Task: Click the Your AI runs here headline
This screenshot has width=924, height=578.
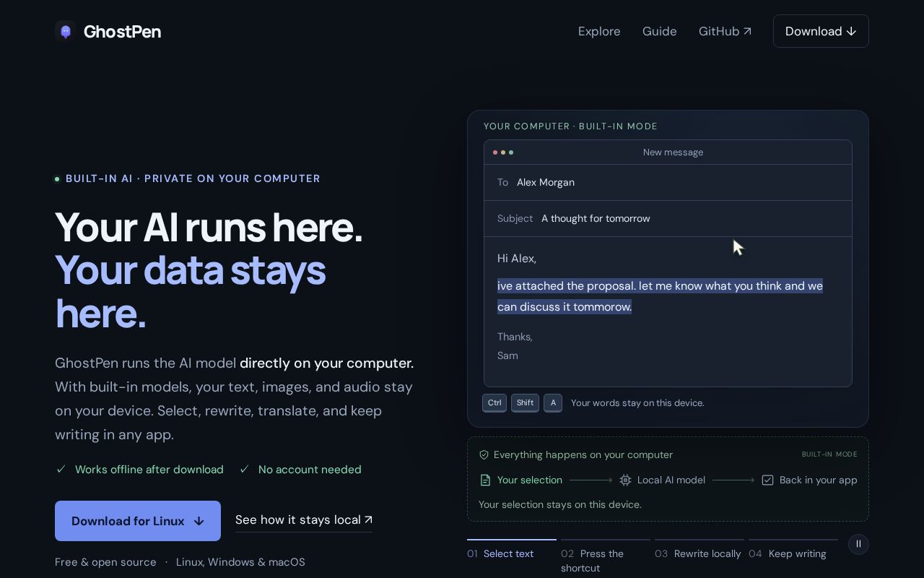Action: [x=209, y=227]
